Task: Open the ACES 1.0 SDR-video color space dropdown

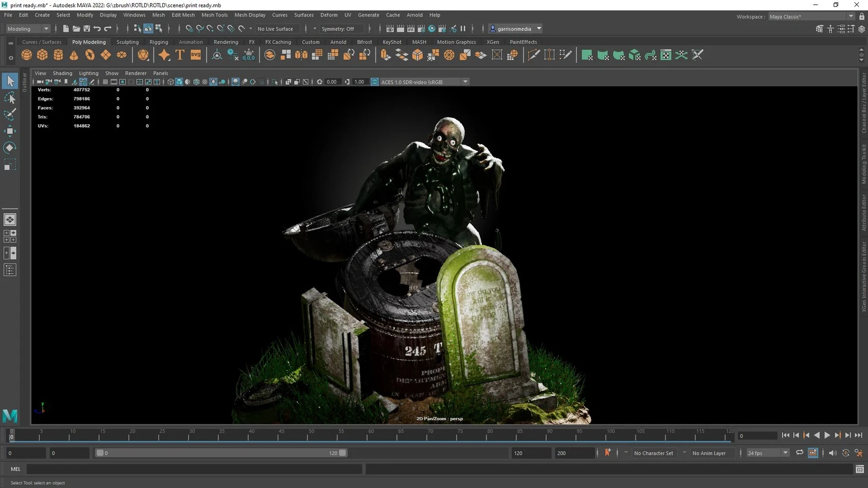Action: (x=465, y=82)
